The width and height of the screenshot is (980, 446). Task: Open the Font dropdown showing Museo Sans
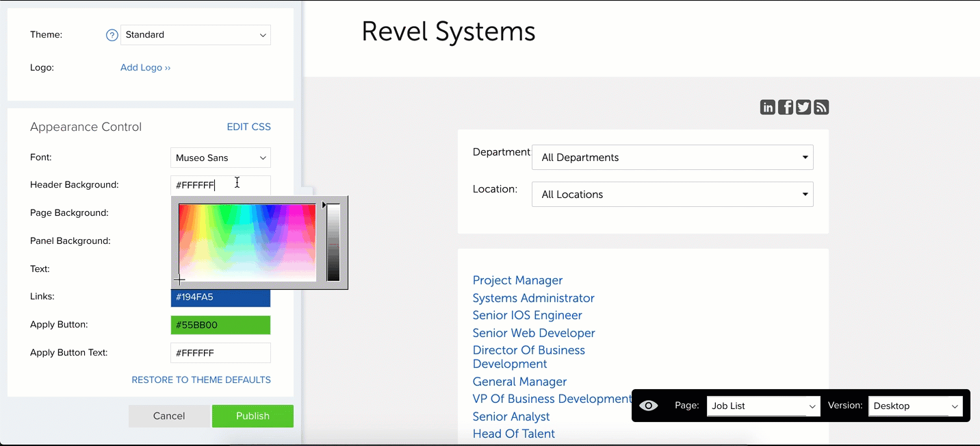pos(220,158)
